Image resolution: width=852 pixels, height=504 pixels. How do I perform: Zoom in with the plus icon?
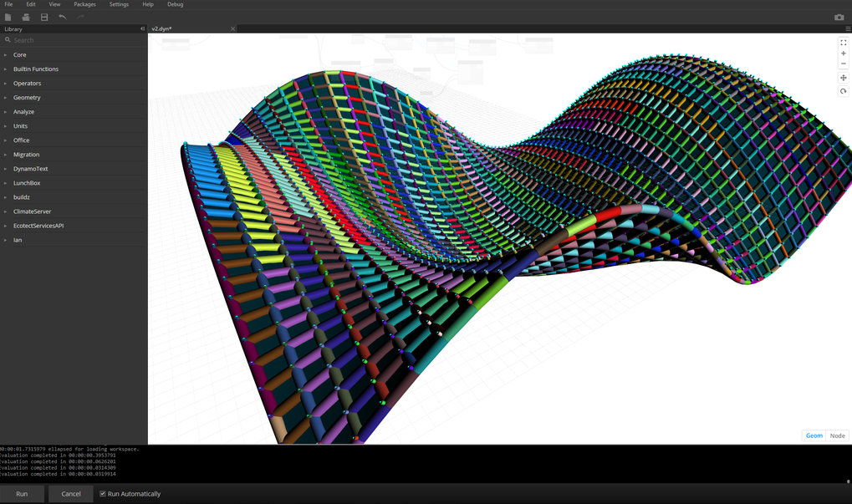(x=843, y=53)
